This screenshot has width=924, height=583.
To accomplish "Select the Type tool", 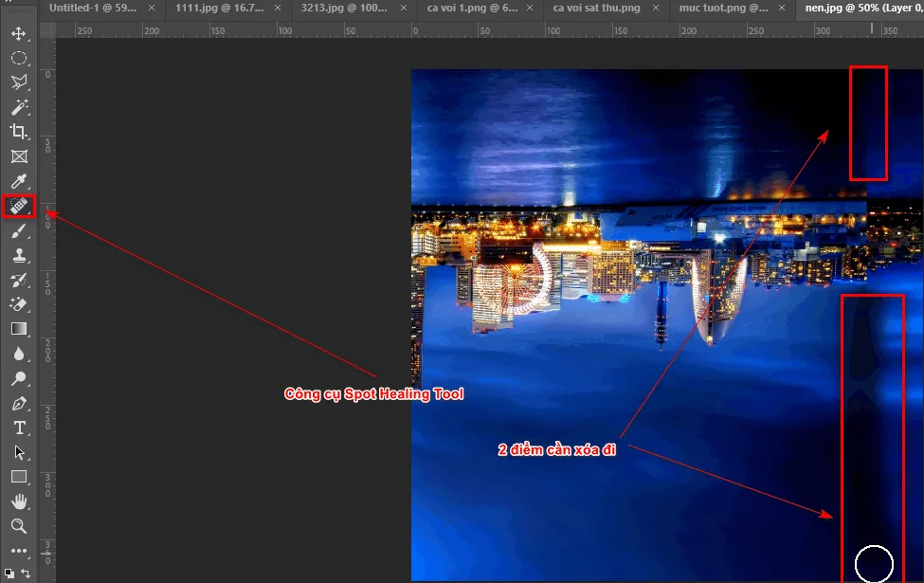I will click(x=19, y=427).
